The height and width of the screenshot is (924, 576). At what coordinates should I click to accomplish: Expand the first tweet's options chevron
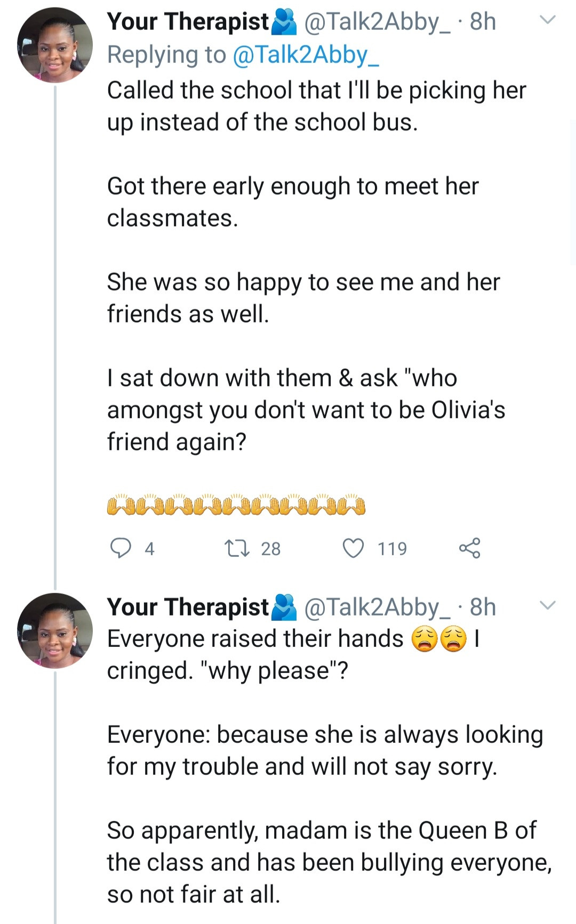point(548,20)
